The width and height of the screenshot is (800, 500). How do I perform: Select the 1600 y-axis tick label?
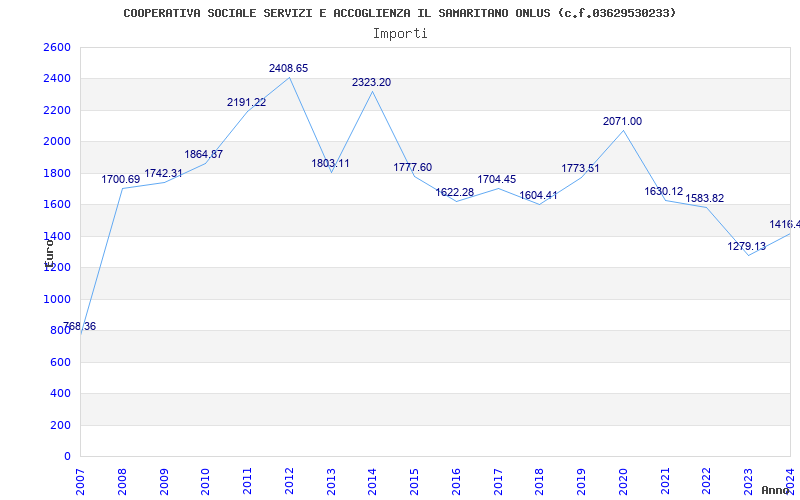[57, 205]
